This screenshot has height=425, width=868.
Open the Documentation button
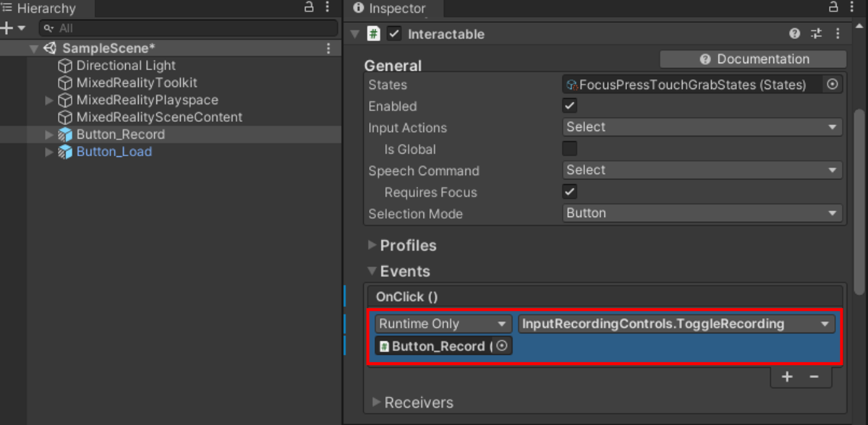tap(753, 59)
